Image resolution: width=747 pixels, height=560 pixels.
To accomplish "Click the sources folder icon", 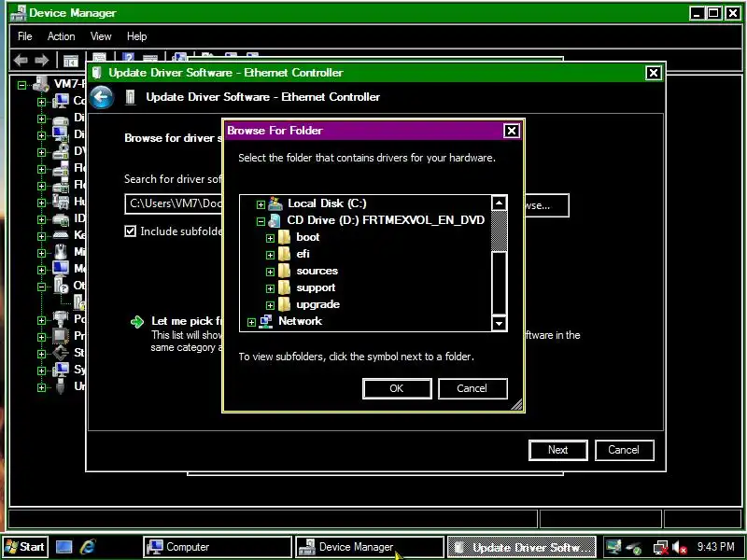I will pos(284,271).
